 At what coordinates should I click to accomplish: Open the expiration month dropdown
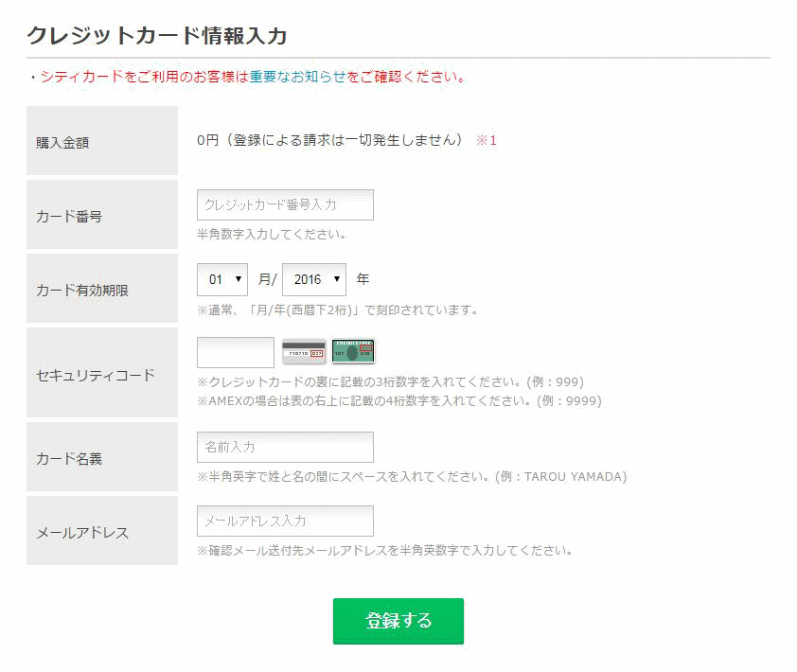click(x=222, y=279)
